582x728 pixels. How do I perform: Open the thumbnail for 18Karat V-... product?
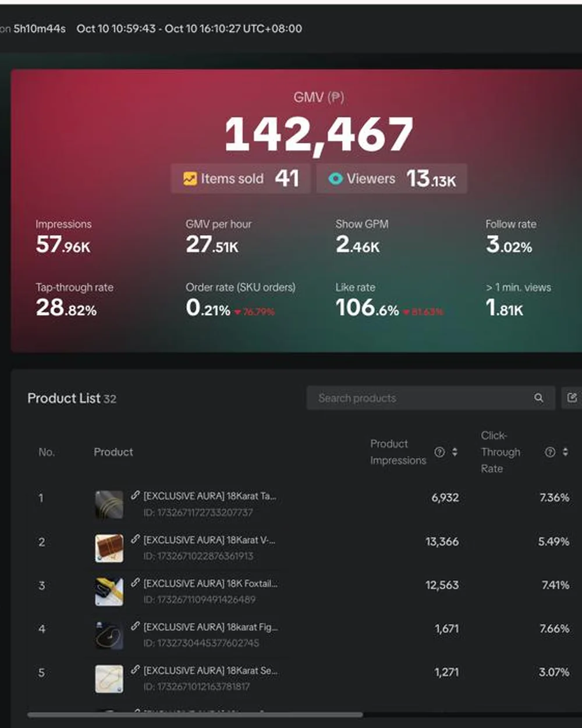click(x=109, y=548)
